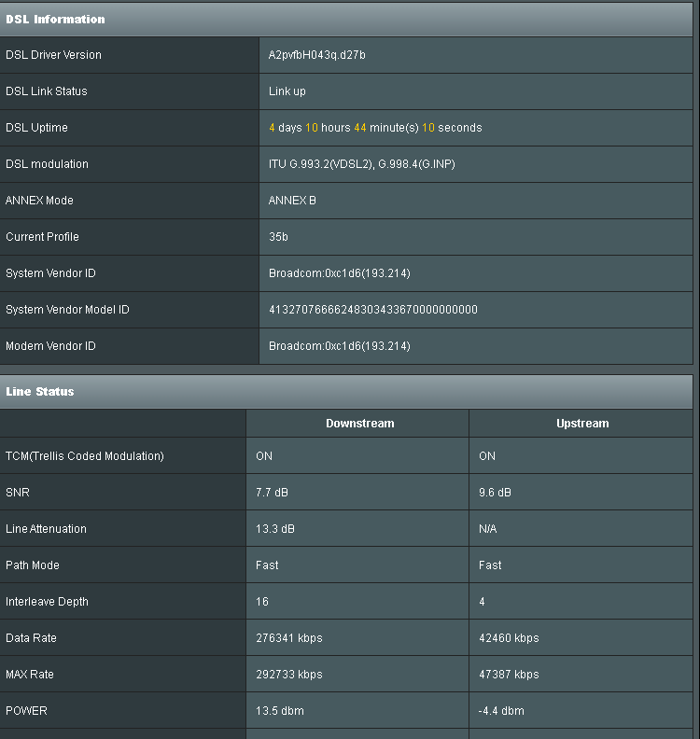This screenshot has height=739, width=700.
Task: Select the DSL Driver Version value A2pvfbH043q.d27b
Action: click(x=317, y=55)
